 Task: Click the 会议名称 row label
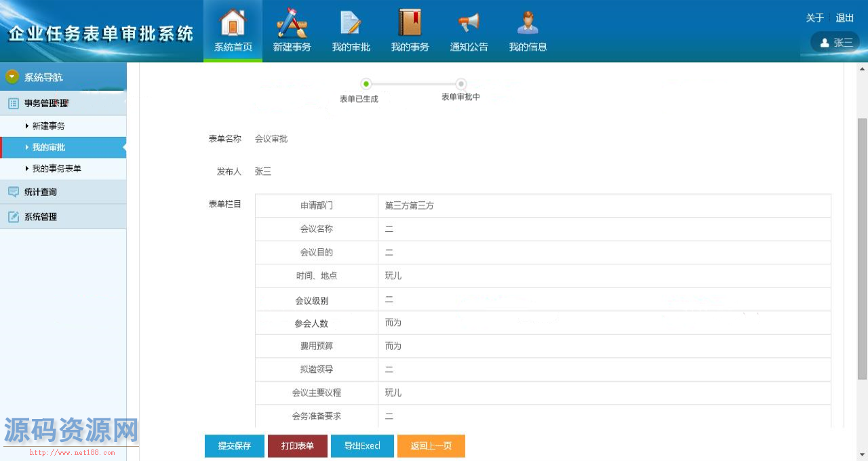point(317,229)
